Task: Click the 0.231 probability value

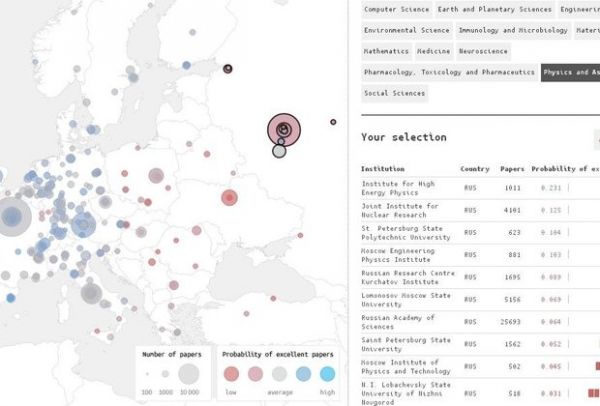Action: point(551,188)
